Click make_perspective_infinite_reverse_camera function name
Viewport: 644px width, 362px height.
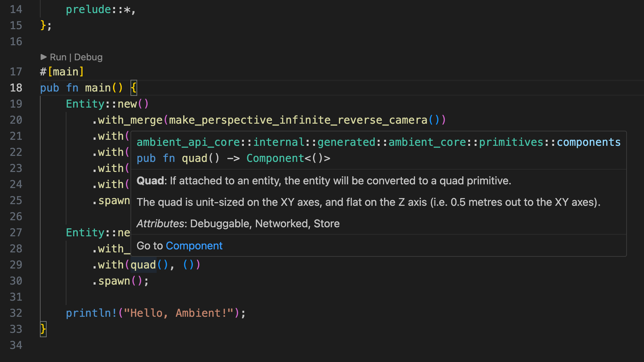(x=298, y=120)
